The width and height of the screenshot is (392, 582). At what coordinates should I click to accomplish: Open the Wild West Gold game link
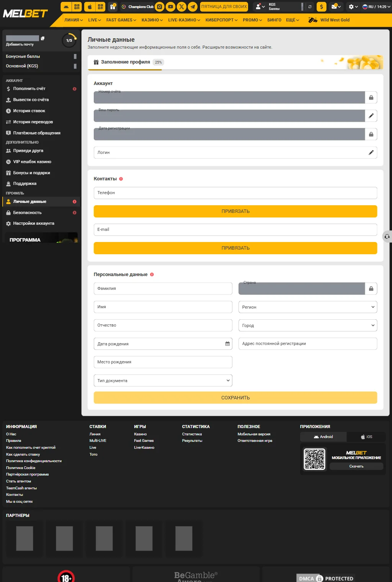tap(329, 20)
